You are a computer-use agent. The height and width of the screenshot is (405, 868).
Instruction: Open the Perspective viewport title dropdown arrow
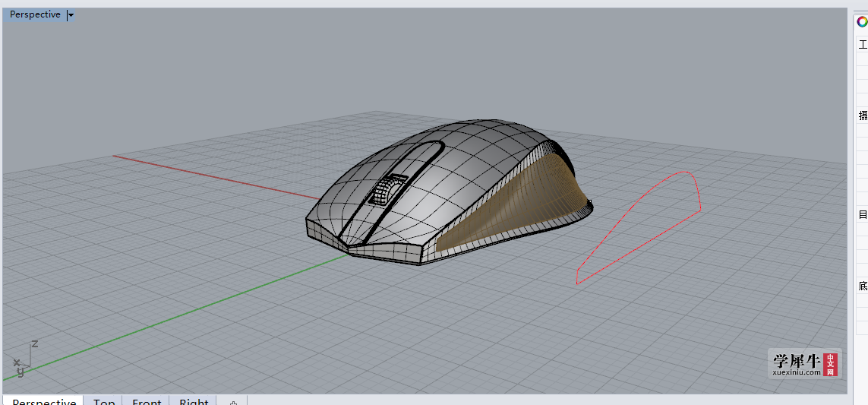(71, 15)
